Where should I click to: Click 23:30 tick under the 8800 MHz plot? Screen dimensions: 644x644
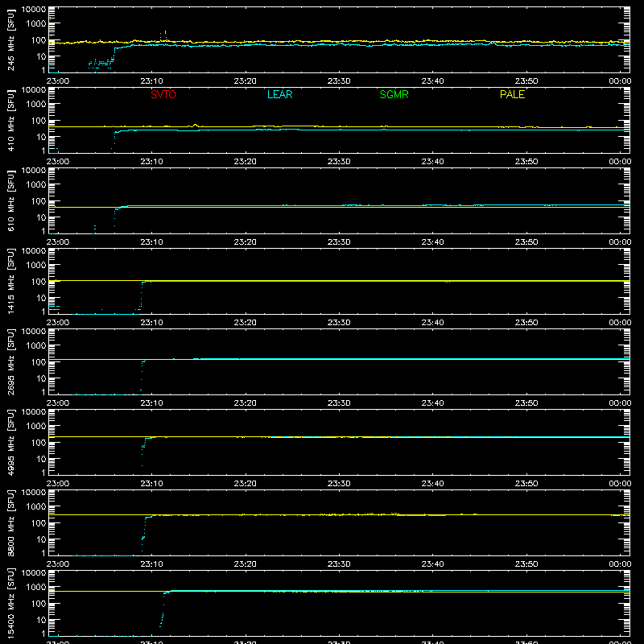point(339,564)
